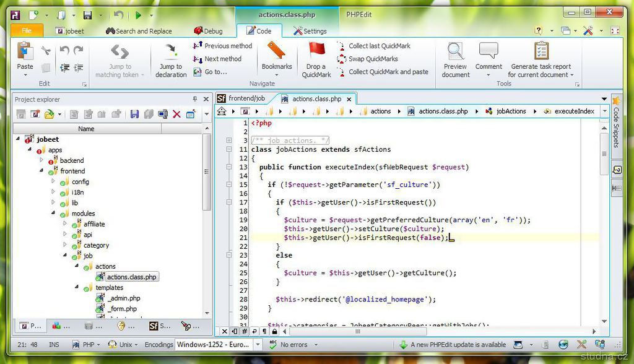This screenshot has width=634, height=364.
Task: Click the Jump to declaration icon
Action: click(x=171, y=51)
